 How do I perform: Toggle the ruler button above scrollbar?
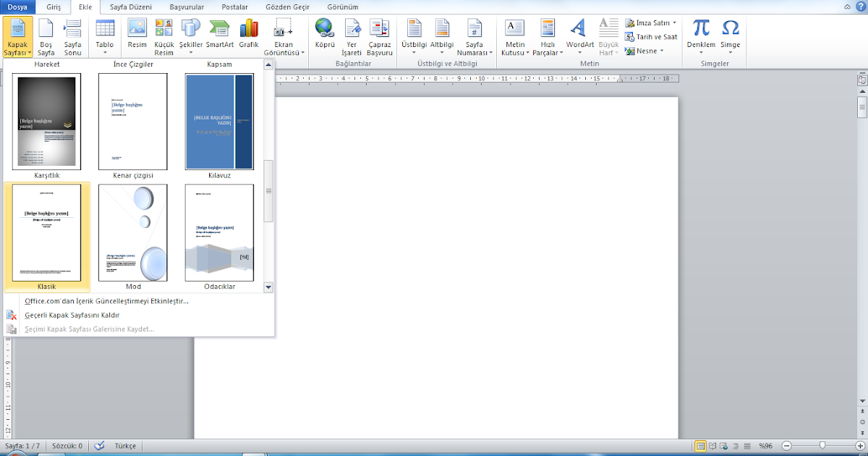(862, 80)
